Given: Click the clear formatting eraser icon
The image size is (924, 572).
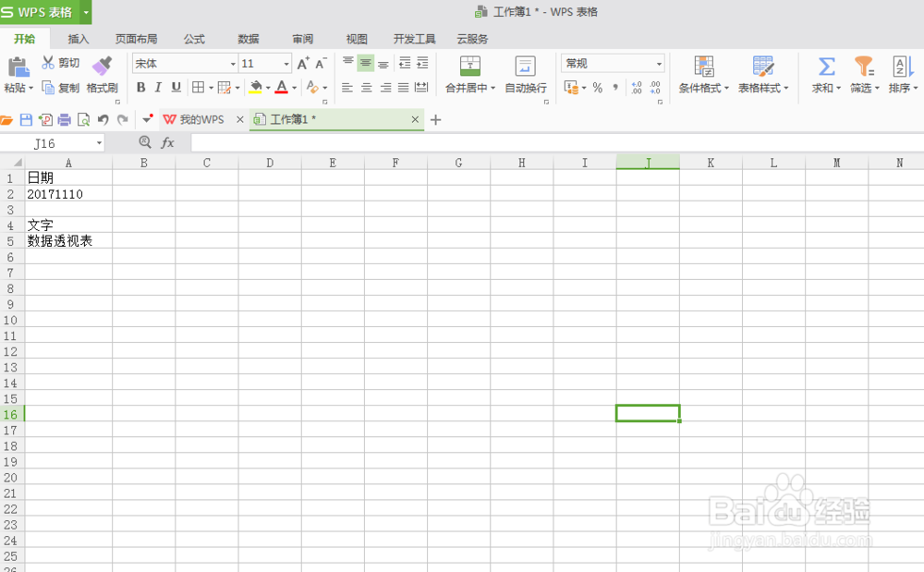Looking at the screenshot, I should coord(312,88).
